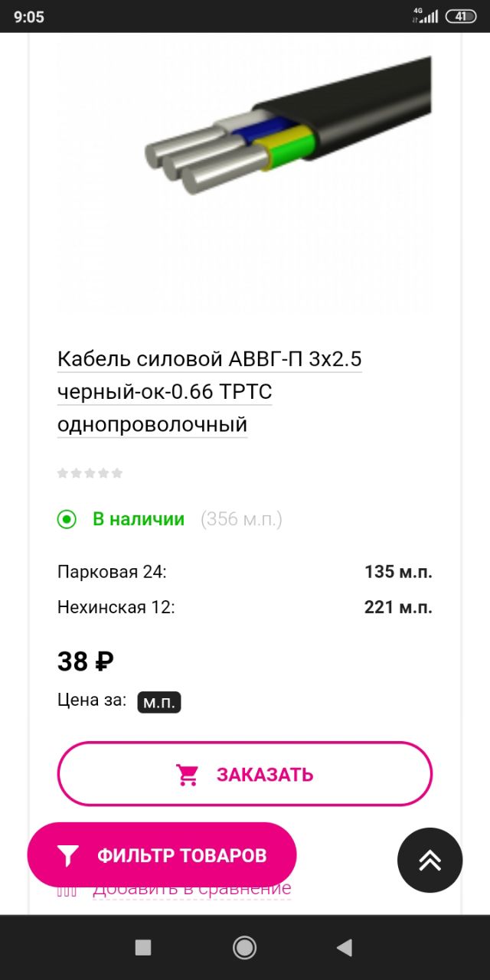Tap the Android back triangle icon
The image size is (490, 980).
click(344, 948)
